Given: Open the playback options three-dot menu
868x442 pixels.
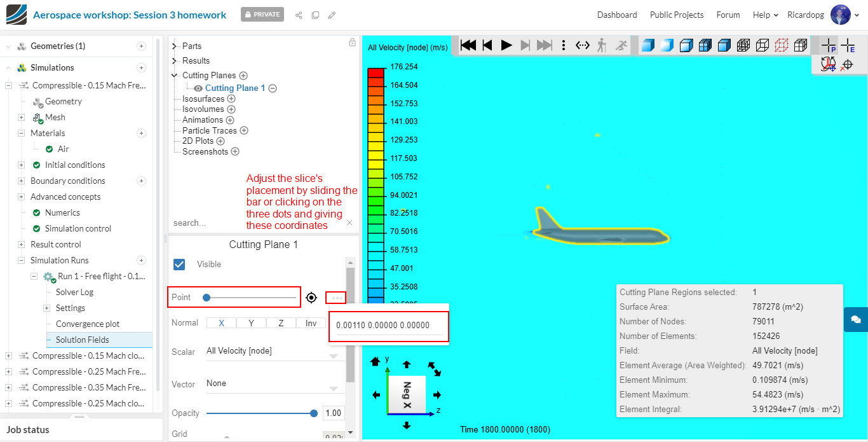Looking at the screenshot, I should click(564, 45).
